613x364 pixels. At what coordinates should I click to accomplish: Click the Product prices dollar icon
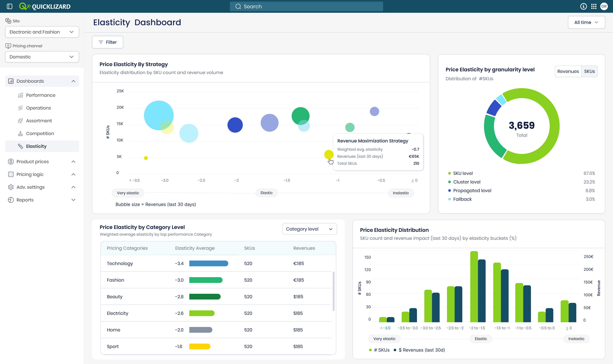[x=11, y=162]
